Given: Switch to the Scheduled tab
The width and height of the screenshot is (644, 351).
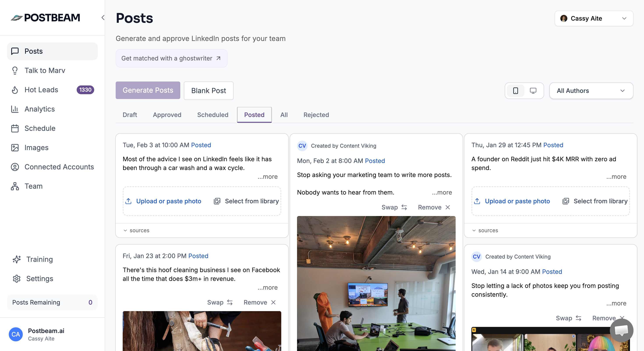Looking at the screenshot, I should click(212, 115).
